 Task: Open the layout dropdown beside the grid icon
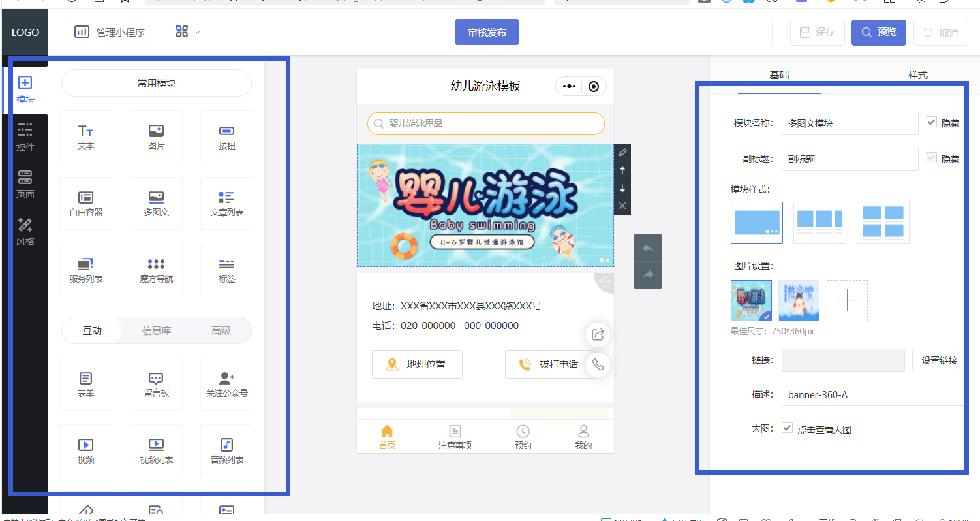pyautogui.click(x=198, y=31)
